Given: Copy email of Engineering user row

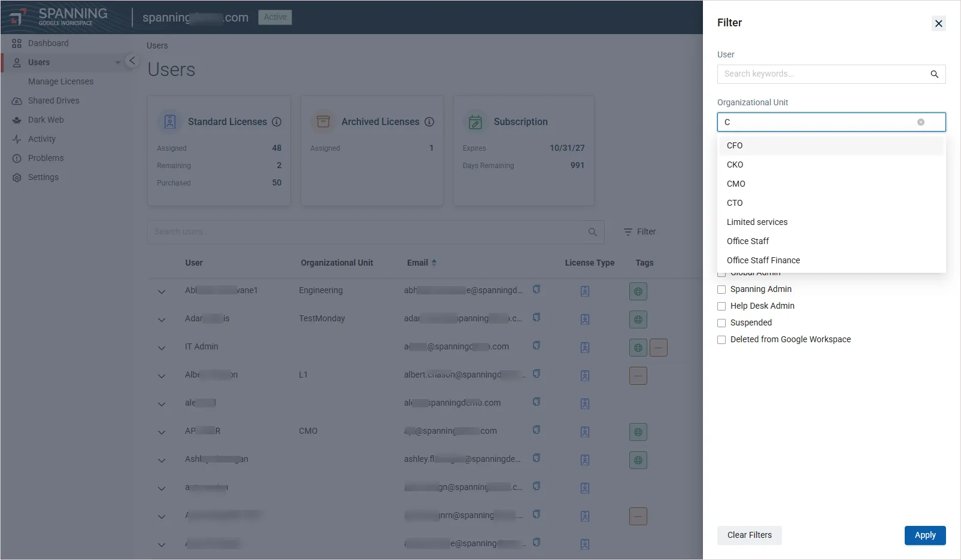Looking at the screenshot, I should [536, 290].
